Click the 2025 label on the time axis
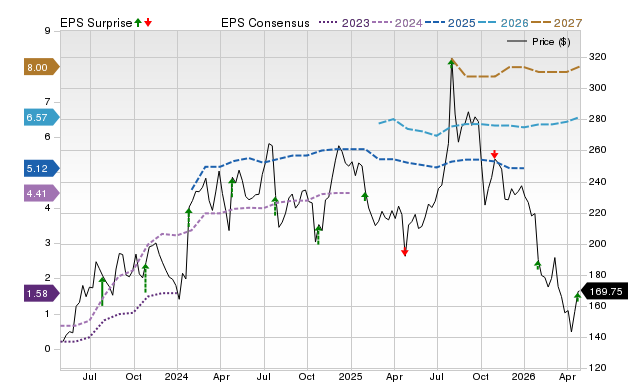This screenshot has height=382, width=640. point(350,376)
